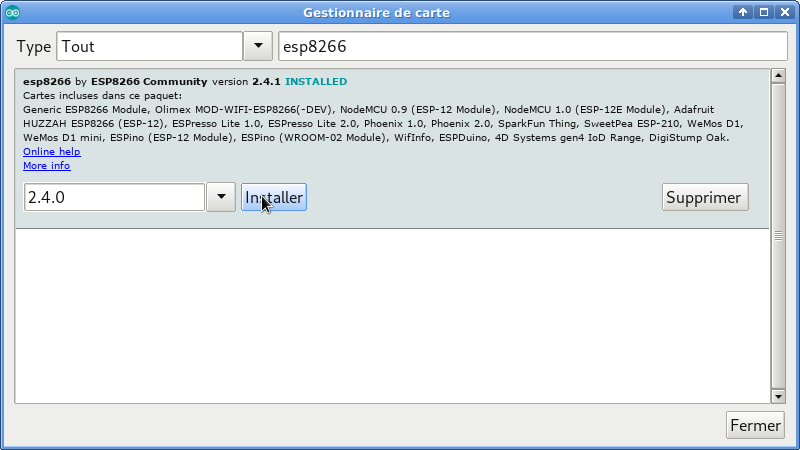Click the Arduino logo in title bar

pyautogui.click(x=13, y=13)
